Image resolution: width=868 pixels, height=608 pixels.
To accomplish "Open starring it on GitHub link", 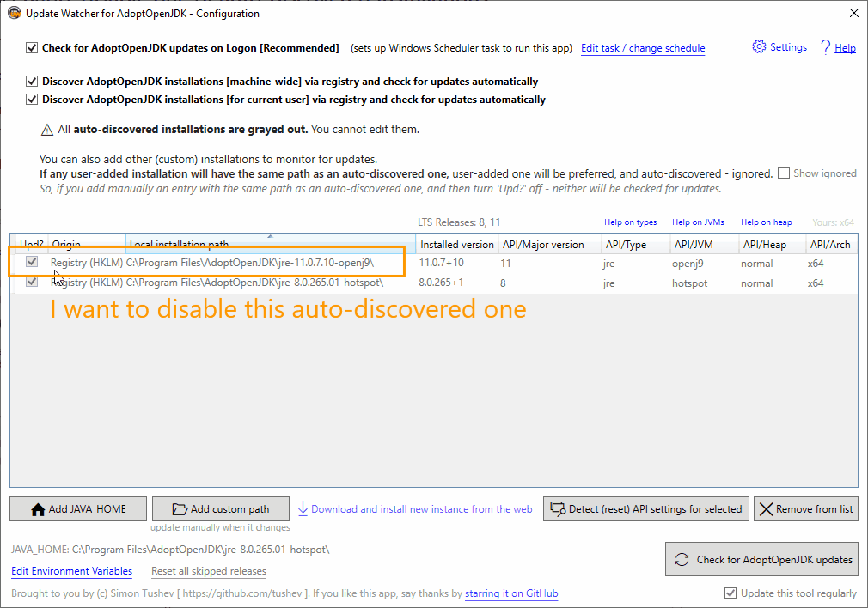I will coord(511,593).
